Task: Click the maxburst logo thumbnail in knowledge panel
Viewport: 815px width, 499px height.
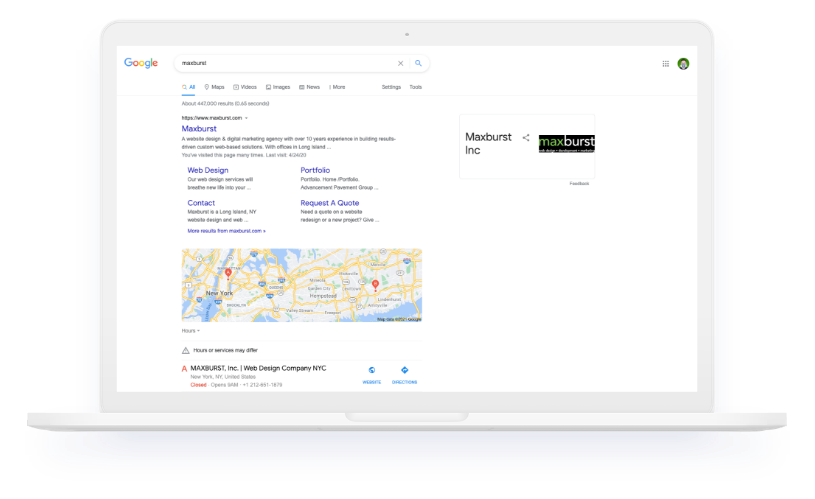Action: [567, 143]
